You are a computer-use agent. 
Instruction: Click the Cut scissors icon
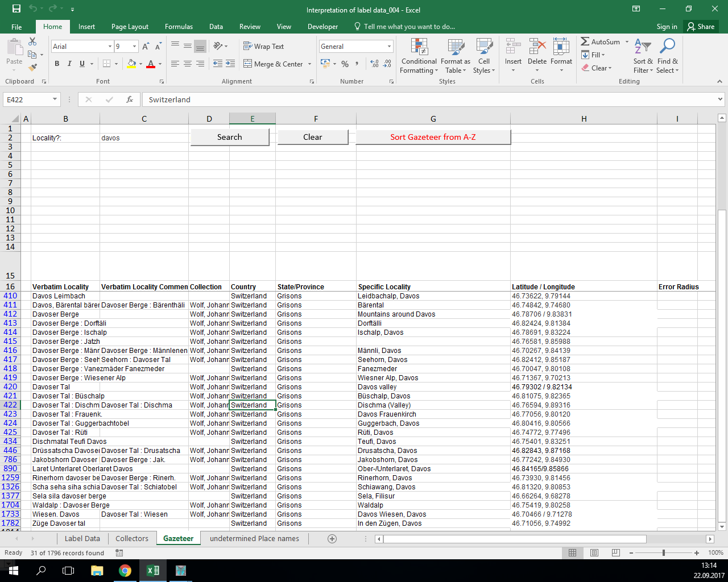click(x=32, y=41)
